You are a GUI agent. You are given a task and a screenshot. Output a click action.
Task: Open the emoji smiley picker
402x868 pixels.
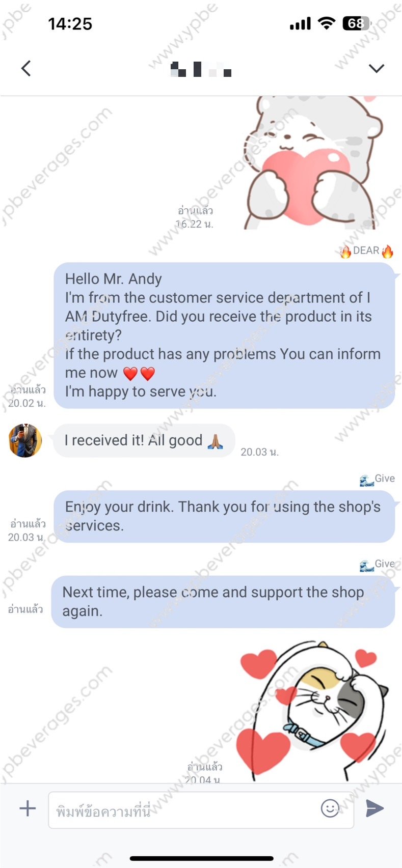tap(330, 808)
